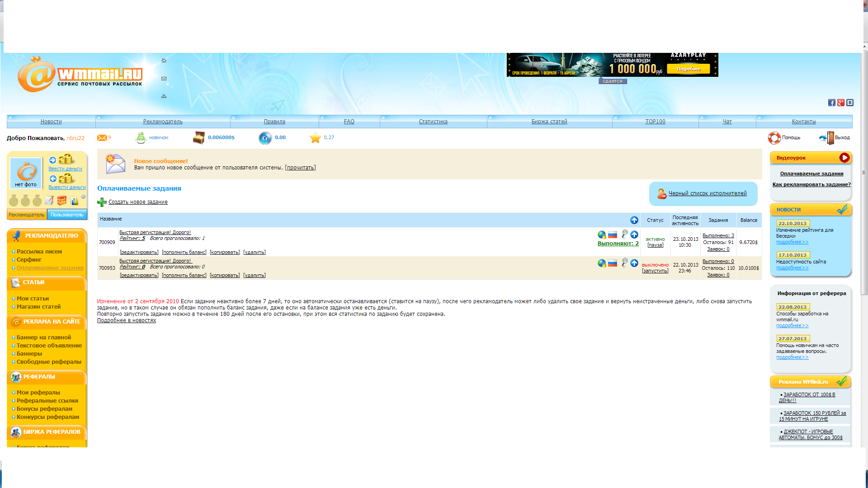Click the door Выход logout icon
This screenshot has width=868, height=488.
tap(827, 138)
